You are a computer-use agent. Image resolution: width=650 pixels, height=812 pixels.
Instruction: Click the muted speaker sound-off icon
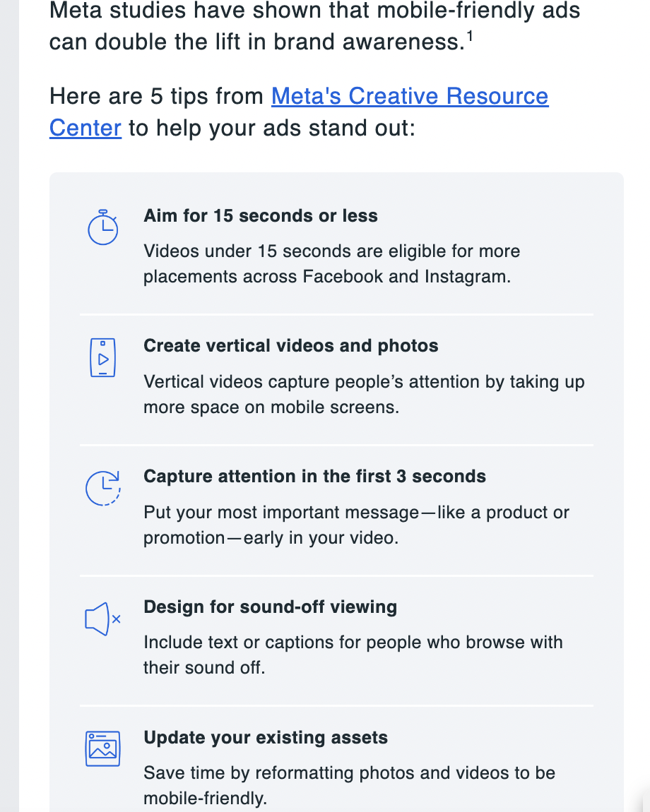click(102, 619)
